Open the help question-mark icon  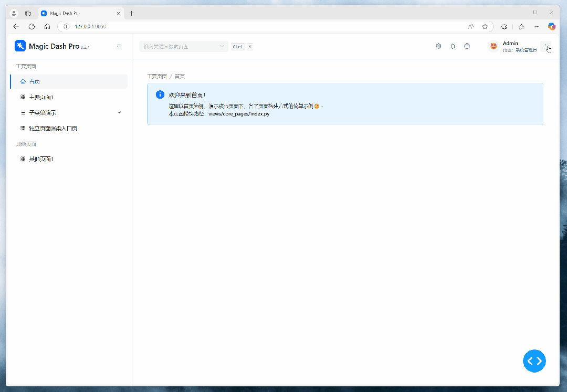467,46
